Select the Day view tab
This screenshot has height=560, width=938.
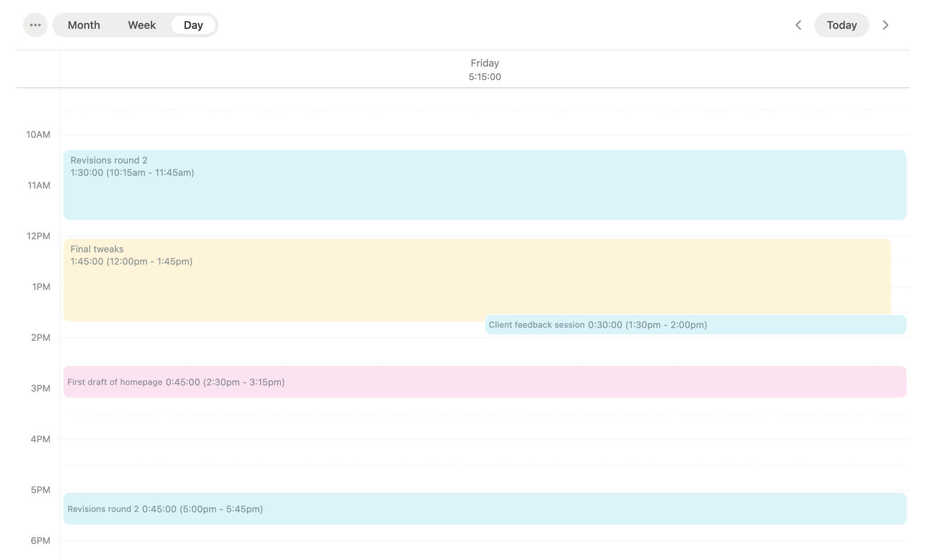193,25
